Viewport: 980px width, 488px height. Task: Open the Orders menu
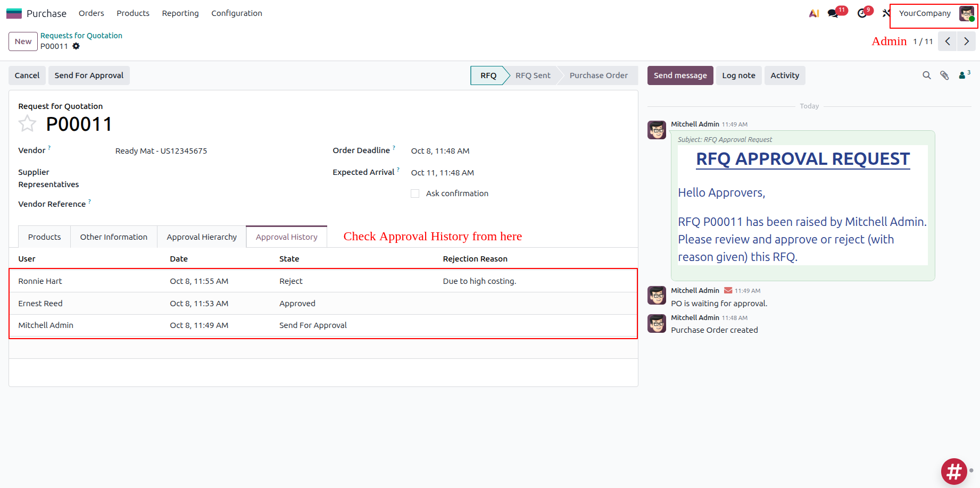point(91,13)
